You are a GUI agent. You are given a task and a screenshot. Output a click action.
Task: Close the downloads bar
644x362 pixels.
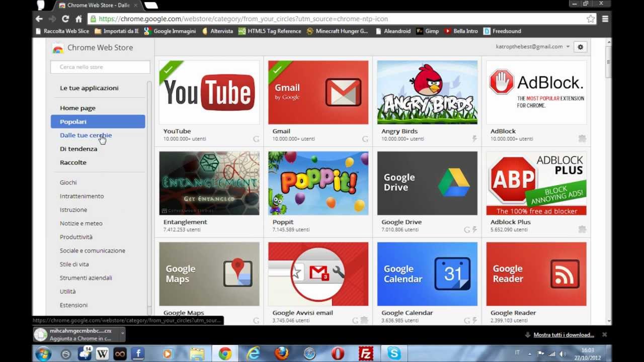pos(604,334)
